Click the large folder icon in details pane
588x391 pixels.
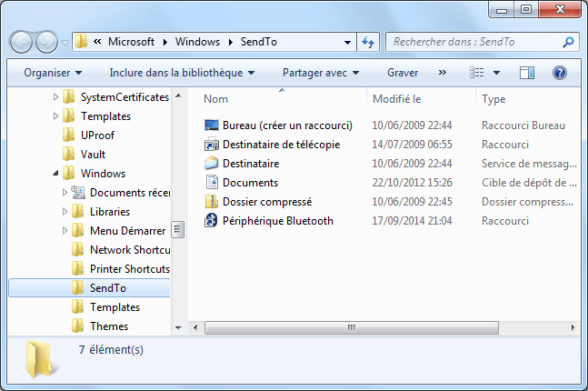41,359
